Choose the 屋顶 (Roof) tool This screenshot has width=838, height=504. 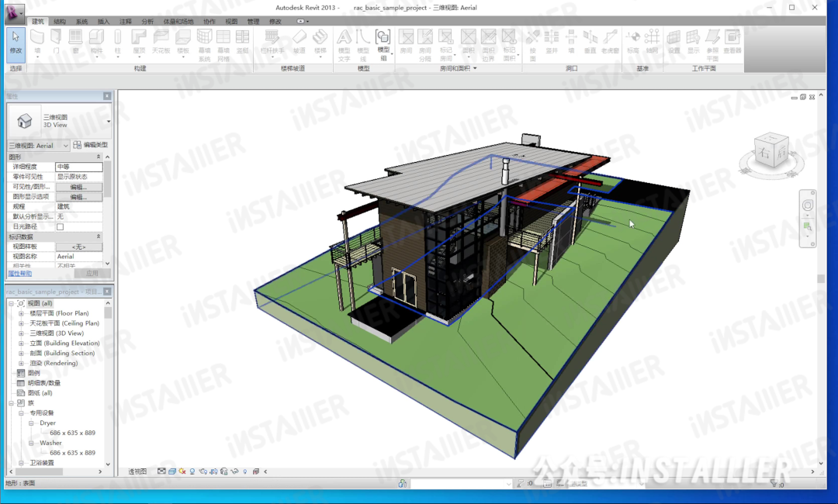(x=139, y=42)
